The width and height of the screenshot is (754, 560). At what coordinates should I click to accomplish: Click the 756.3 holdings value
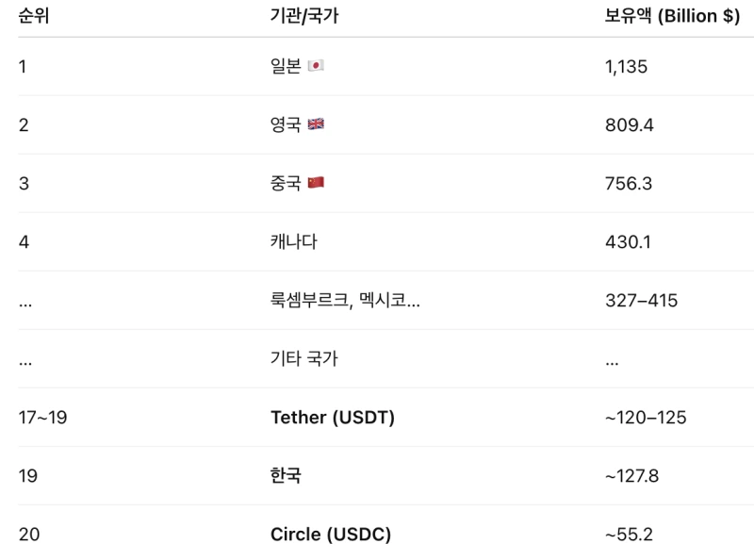click(x=629, y=183)
